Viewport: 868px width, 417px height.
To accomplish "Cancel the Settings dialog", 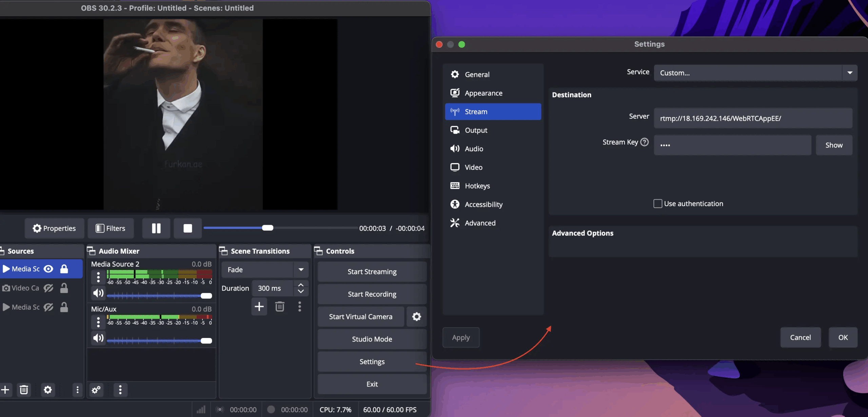I will tap(801, 337).
